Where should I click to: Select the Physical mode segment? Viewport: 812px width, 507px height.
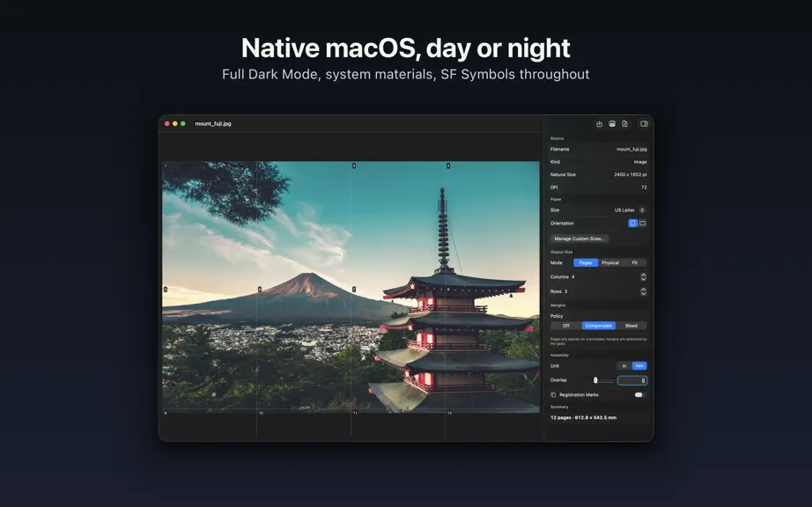point(610,263)
